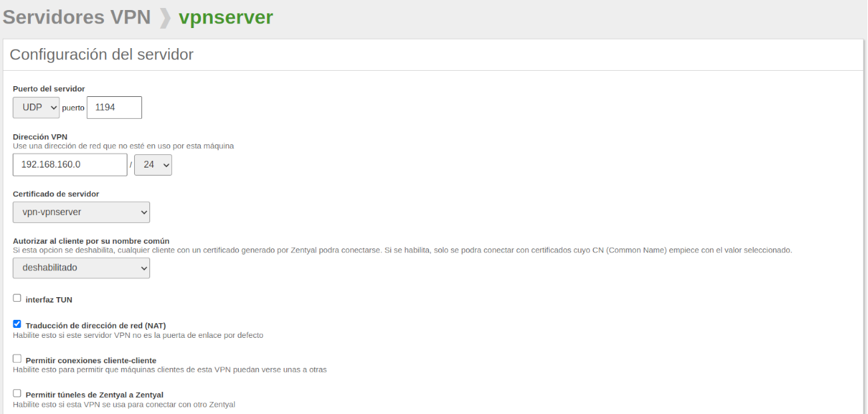
Task: Enable Permitir conexiones cliente-cliente checkbox
Action: (17, 359)
